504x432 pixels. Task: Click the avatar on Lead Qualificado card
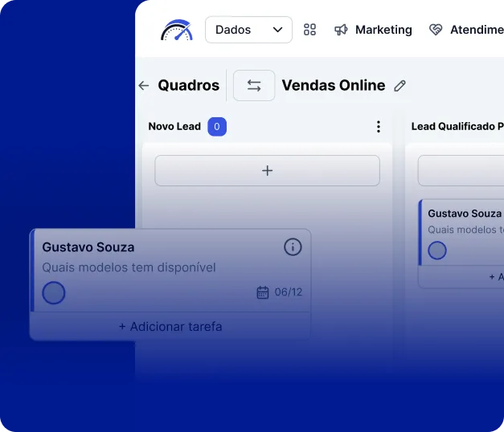[x=437, y=251]
